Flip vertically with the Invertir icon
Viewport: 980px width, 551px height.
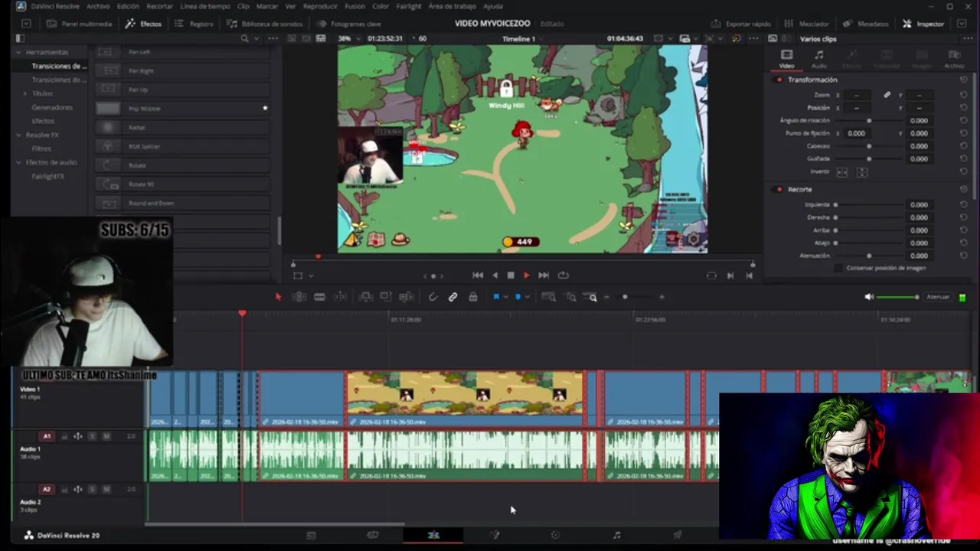(862, 172)
